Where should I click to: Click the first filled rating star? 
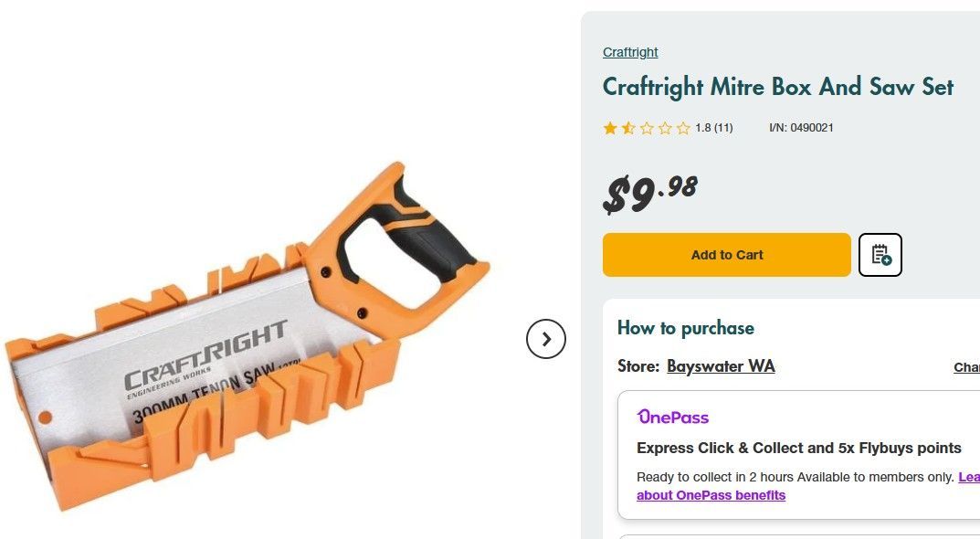[x=610, y=128]
